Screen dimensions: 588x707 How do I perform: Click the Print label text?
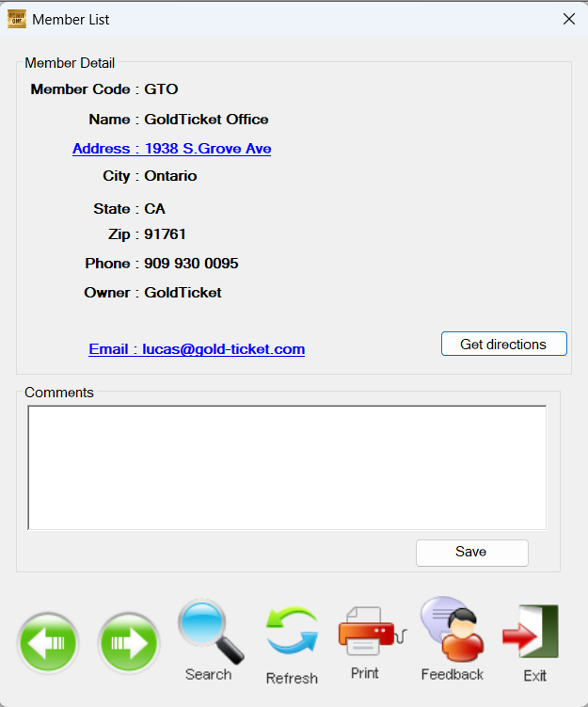coord(364,673)
